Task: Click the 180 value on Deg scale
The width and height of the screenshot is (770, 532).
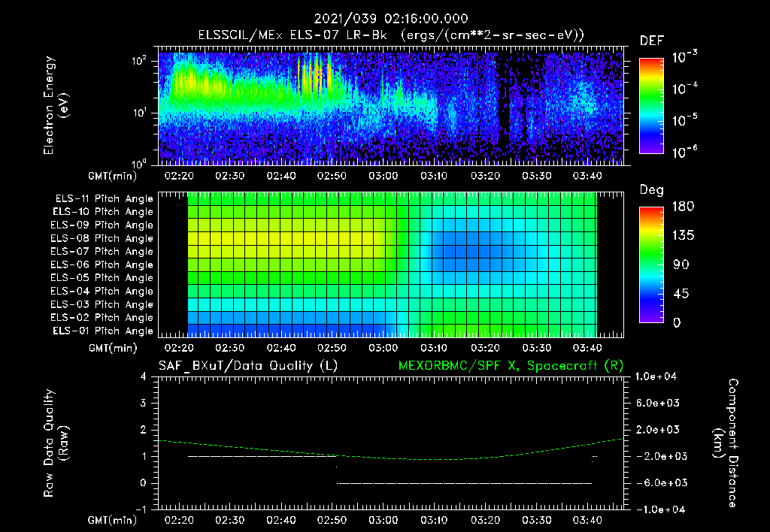Action: (683, 207)
